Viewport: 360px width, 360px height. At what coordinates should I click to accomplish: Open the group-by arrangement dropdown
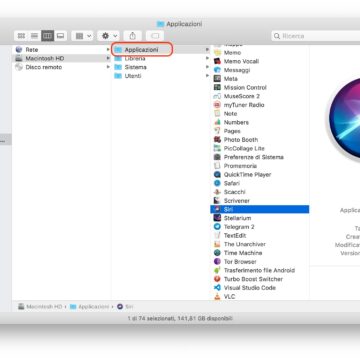(x=82, y=36)
